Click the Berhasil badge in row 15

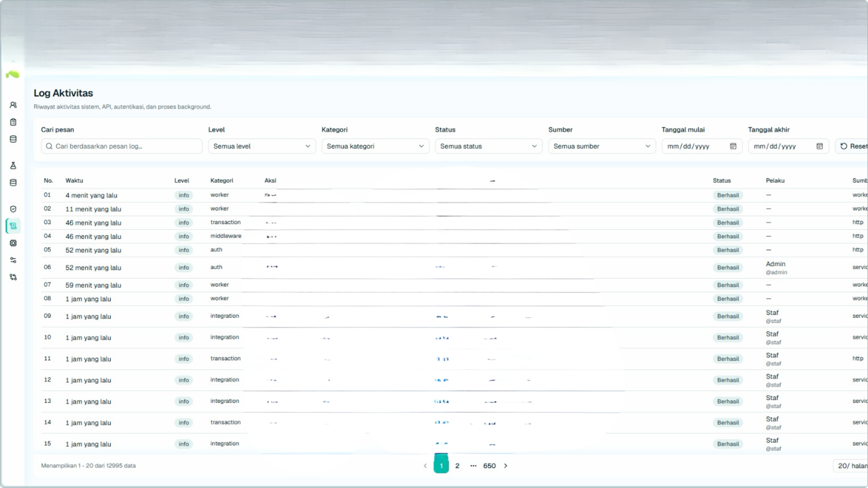(728, 444)
